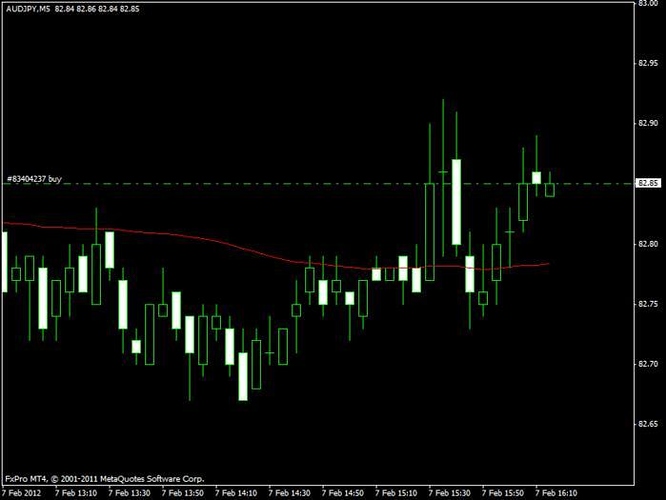The height and width of the screenshot is (500, 666).
Task: Click the 7 Feb 13:50 time label
Action: coord(183,493)
